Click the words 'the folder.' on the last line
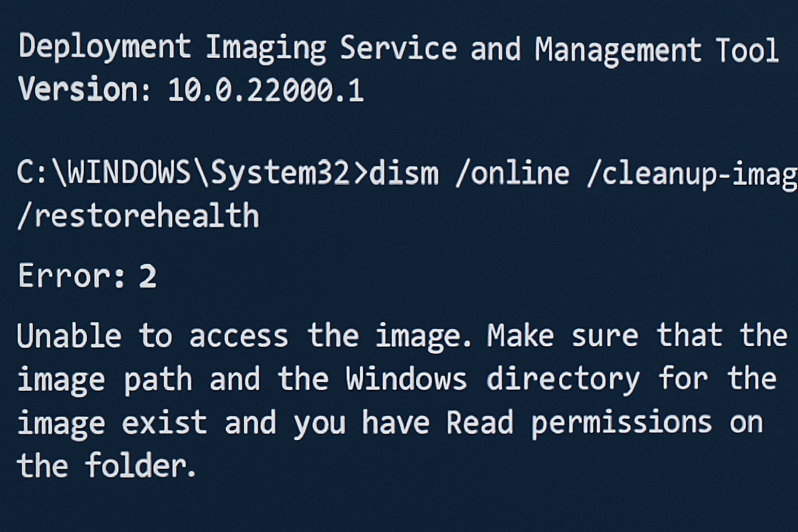Viewport: 798px width, 532px height. [107, 464]
